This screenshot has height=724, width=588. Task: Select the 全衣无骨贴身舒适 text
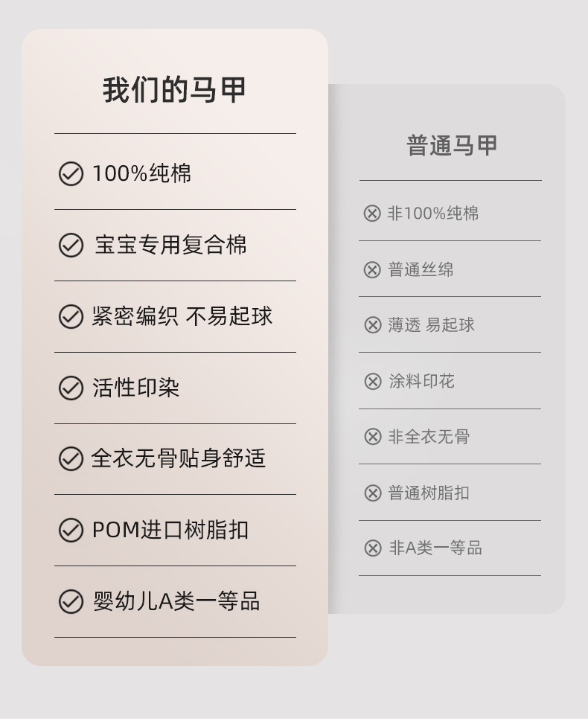coord(179,458)
